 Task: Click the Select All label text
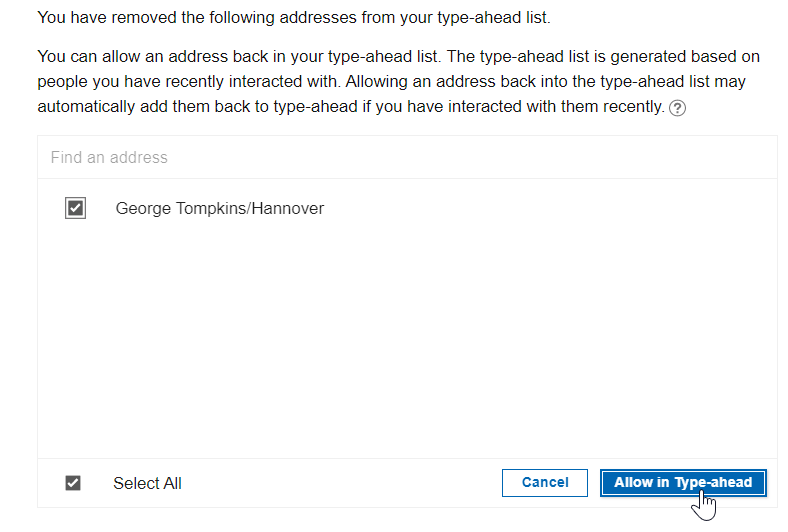[147, 483]
